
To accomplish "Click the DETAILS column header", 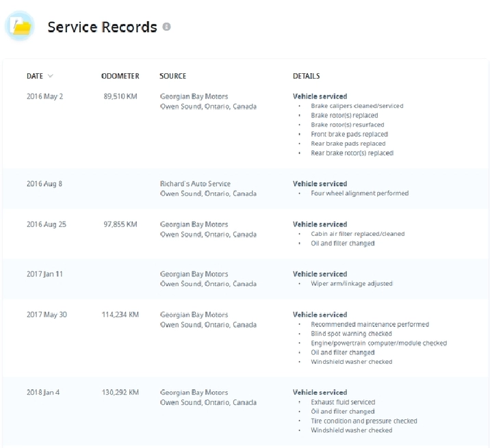I will (x=306, y=76).
